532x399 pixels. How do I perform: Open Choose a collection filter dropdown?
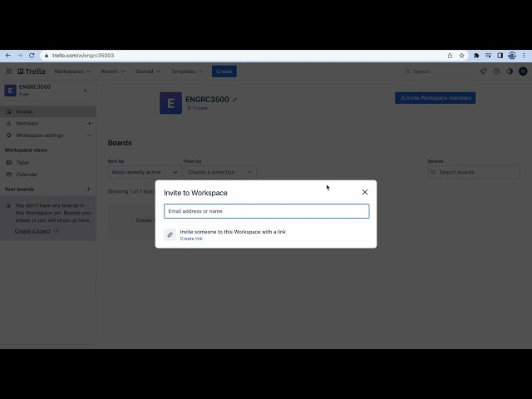(x=219, y=172)
